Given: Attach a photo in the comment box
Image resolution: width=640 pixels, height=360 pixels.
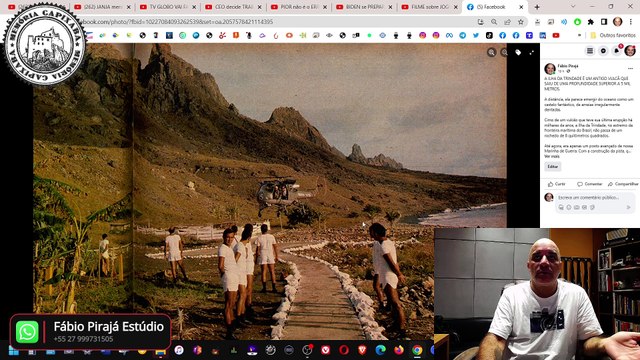Looking at the screenshot, I should point(577,207).
